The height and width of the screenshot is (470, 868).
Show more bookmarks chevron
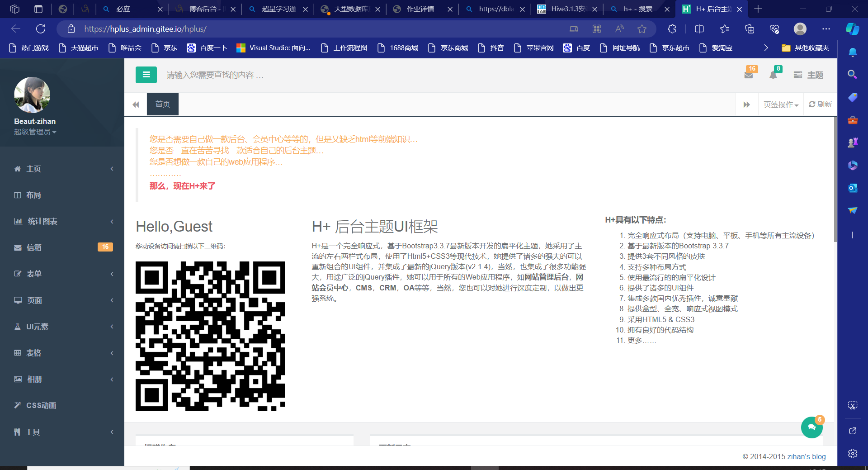click(766, 48)
